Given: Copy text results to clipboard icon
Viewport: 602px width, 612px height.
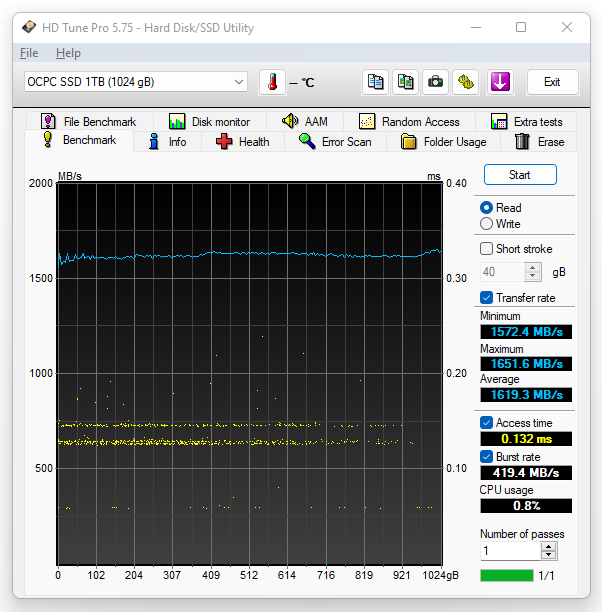Looking at the screenshot, I should (375, 82).
